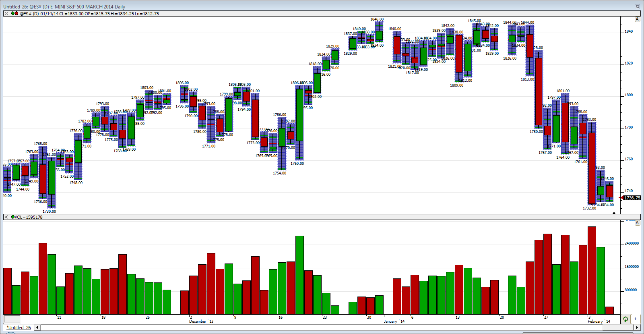Click the 'A' auto-scale icon on the price axis
Viewport: 644px width, 334px height.
coord(637,19)
